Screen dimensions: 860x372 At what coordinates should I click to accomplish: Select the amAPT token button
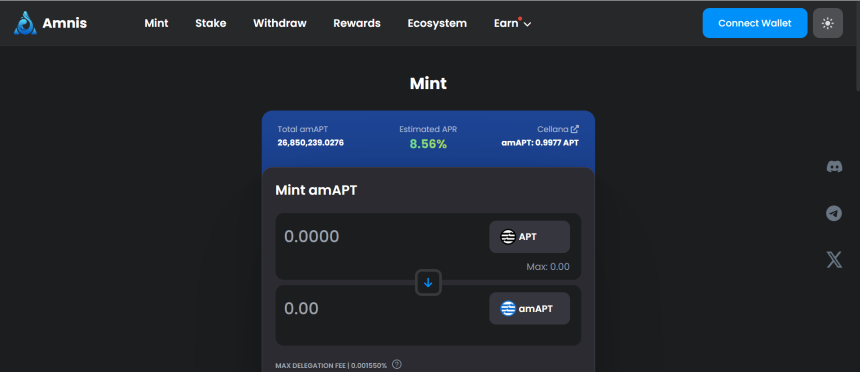pyautogui.click(x=529, y=308)
